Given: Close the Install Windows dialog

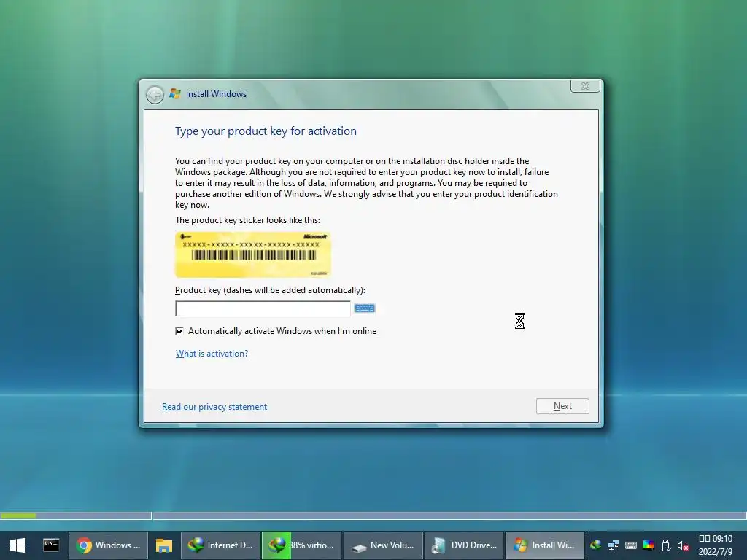Looking at the screenshot, I should tap(586, 86).
